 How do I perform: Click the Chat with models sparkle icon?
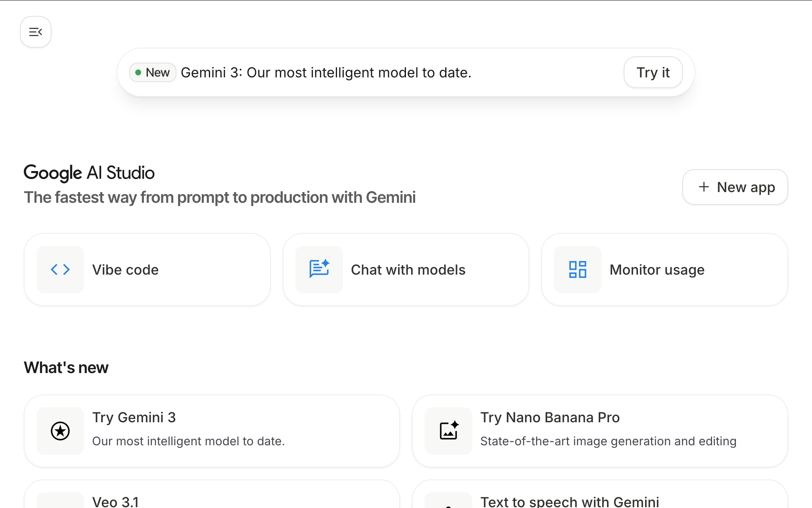pyautogui.click(x=319, y=269)
